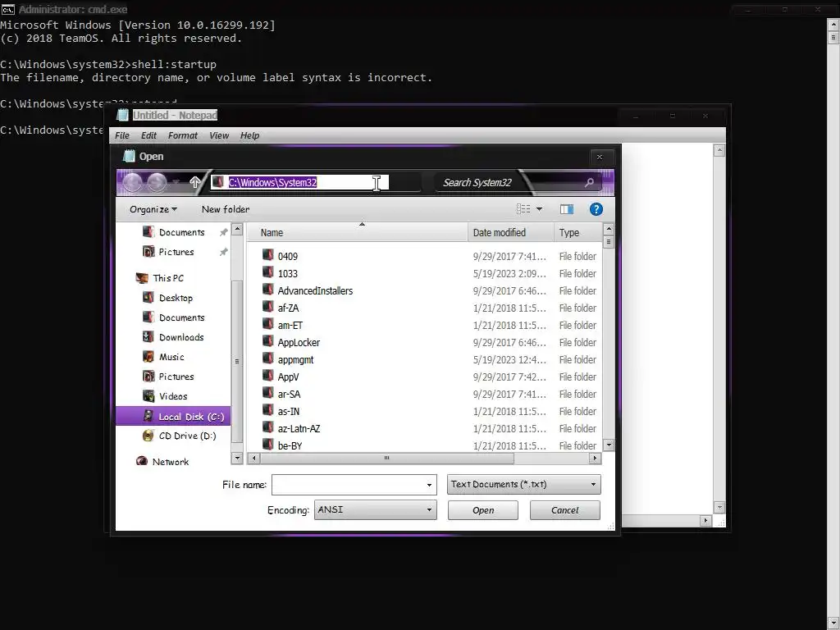
Task: Select the az-Latn-AZ folder row
Action: pyautogui.click(x=428, y=428)
